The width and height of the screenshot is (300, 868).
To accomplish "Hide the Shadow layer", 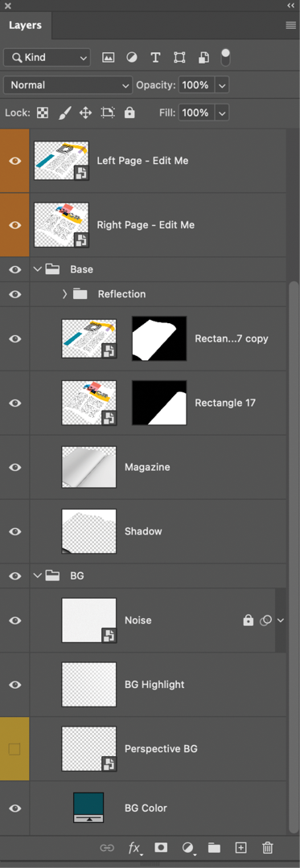I will (15, 531).
